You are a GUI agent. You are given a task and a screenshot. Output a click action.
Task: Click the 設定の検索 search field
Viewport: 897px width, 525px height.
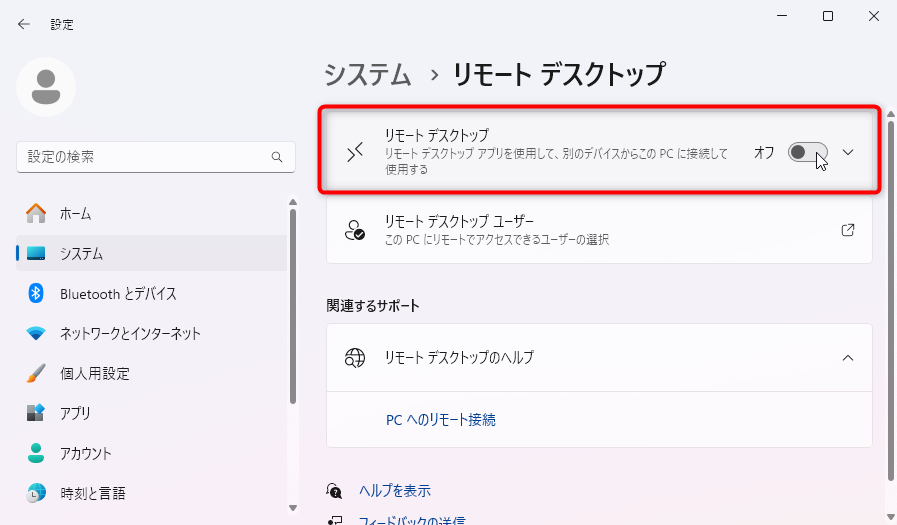(156, 157)
